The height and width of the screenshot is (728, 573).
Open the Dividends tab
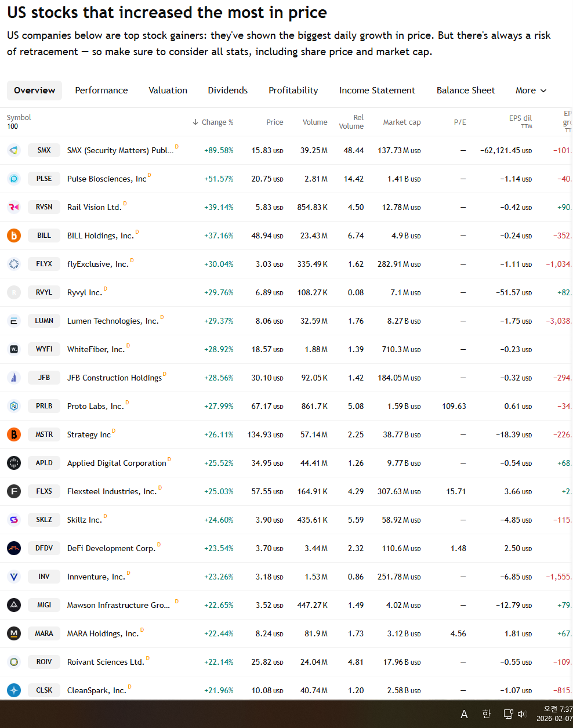(228, 90)
